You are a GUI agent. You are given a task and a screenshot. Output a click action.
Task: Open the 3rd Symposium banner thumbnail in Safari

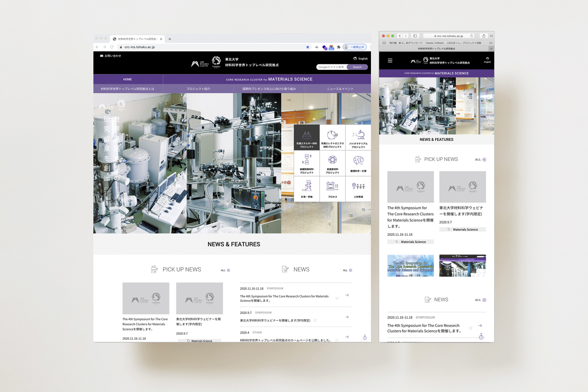(x=410, y=266)
